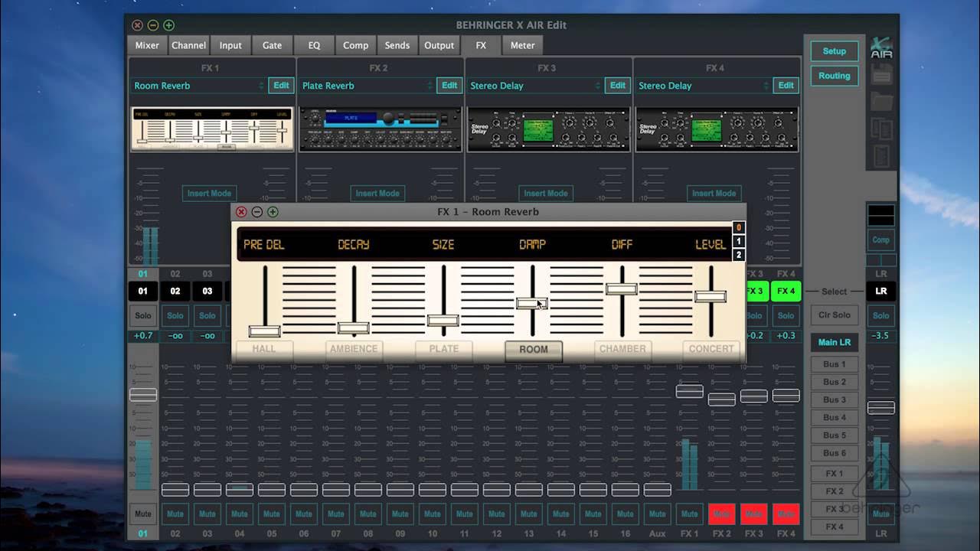Click the PRE DEL slider handle
The image size is (980, 551).
[x=264, y=331]
